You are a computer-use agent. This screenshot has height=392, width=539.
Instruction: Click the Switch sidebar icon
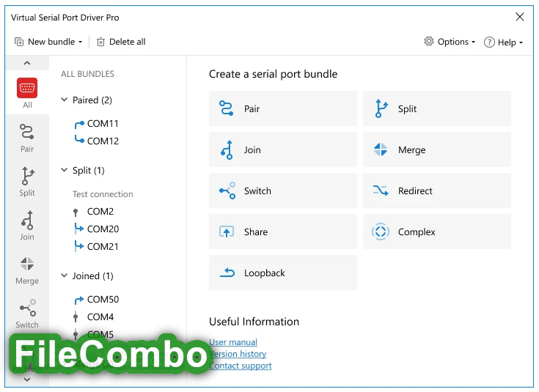(27, 312)
